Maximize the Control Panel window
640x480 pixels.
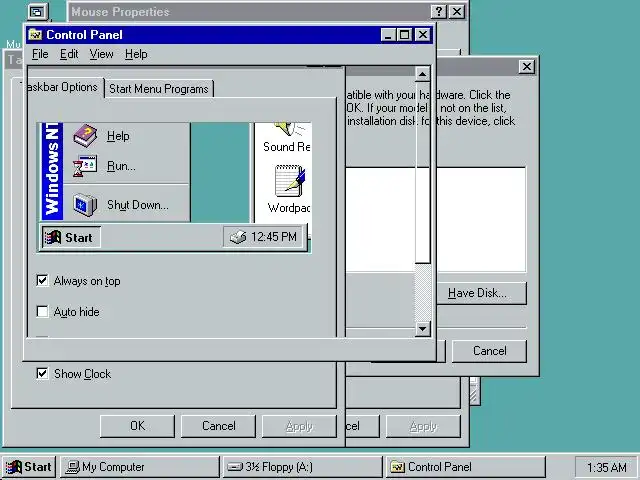point(404,35)
